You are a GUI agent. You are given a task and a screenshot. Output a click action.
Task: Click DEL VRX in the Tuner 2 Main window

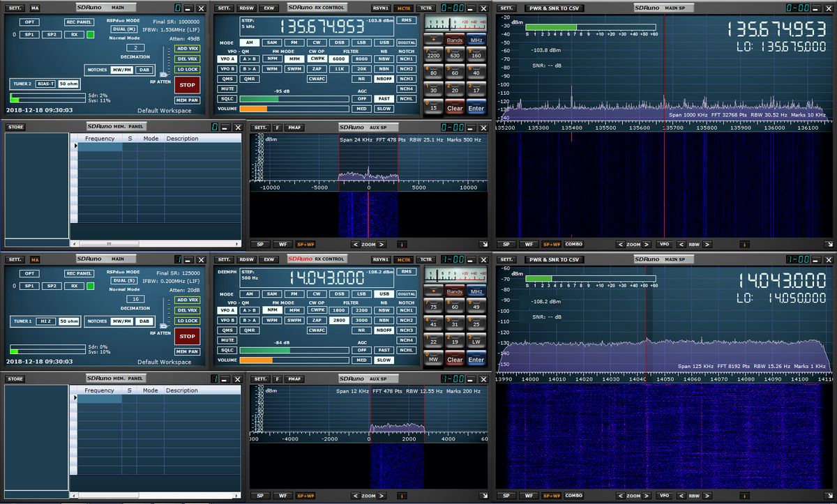[x=187, y=59]
